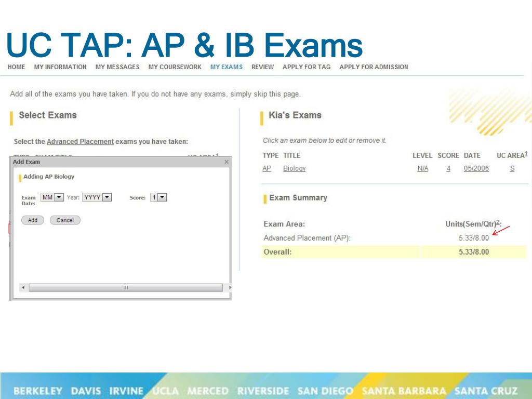Viewport: 532px width, 399px height.
Task: Go to APPLY FOR TAG
Action: [307, 67]
